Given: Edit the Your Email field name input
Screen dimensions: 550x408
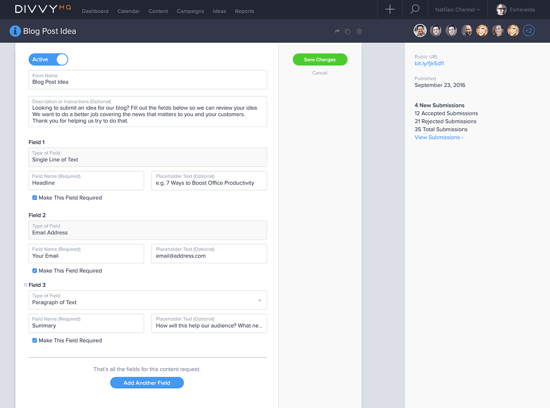Looking at the screenshot, I should pyautogui.click(x=86, y=254).
